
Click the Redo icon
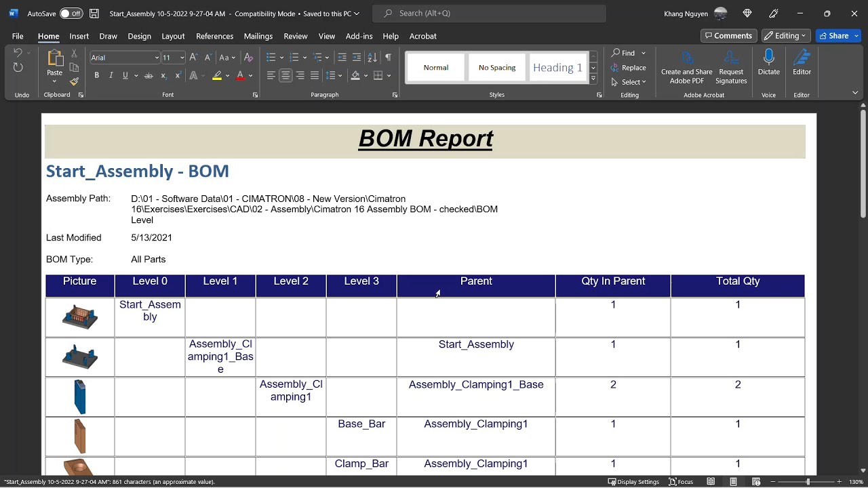click(x=18, y=67)
